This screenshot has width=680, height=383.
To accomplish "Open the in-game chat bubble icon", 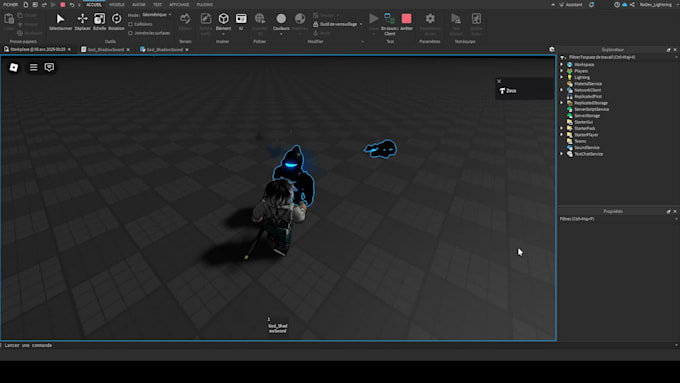I will pos(49,67).
